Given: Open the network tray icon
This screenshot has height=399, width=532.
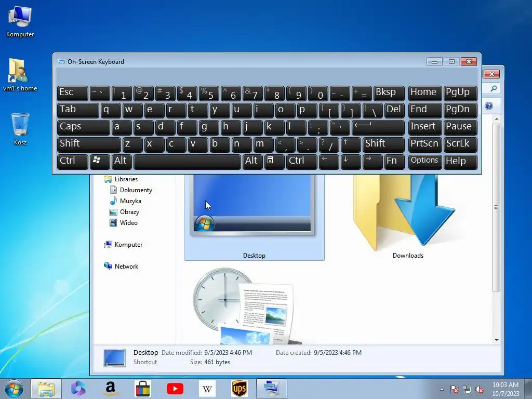Looking at the screenshot, I should coord(467,389).
